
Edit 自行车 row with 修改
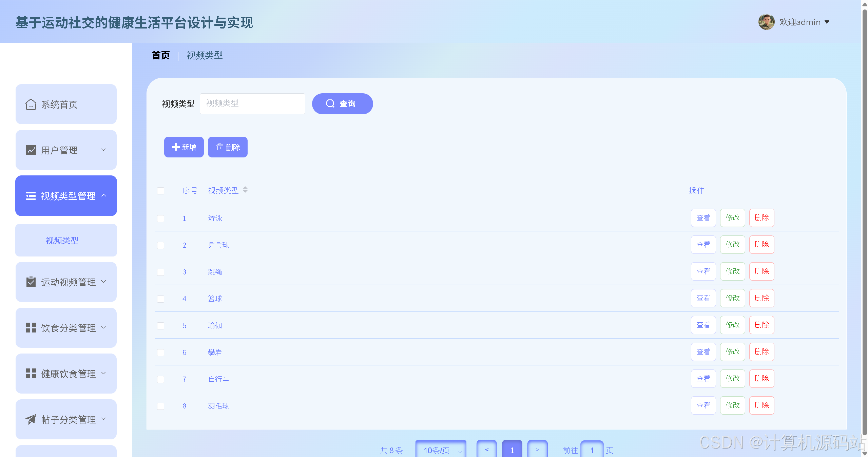pos(733,378)
